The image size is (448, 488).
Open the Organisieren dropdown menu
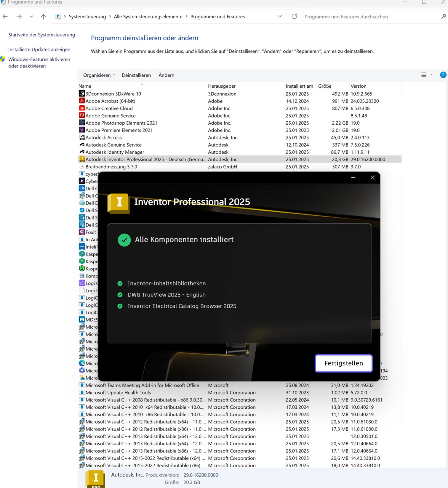tap(99, 75)
